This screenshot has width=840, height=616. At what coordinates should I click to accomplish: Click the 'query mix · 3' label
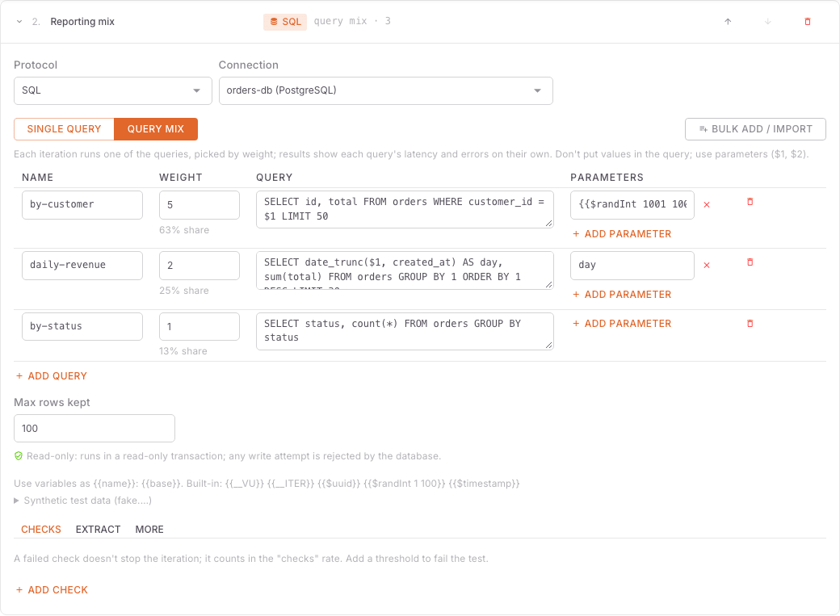pyautogui.click(x=352, y=22)
